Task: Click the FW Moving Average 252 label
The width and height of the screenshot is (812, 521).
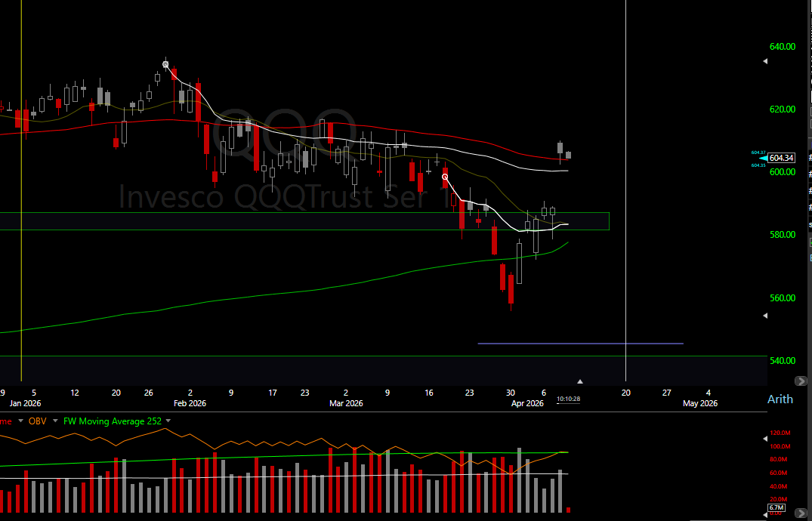Action: (x=113, y=421)
